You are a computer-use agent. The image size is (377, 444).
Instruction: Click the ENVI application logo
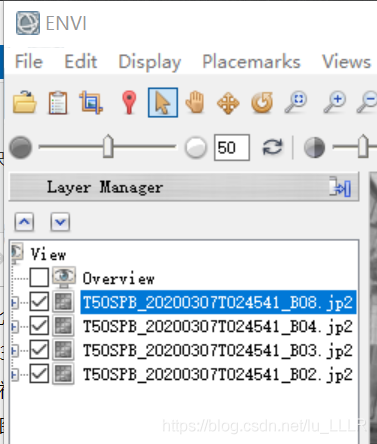[28, 23]
